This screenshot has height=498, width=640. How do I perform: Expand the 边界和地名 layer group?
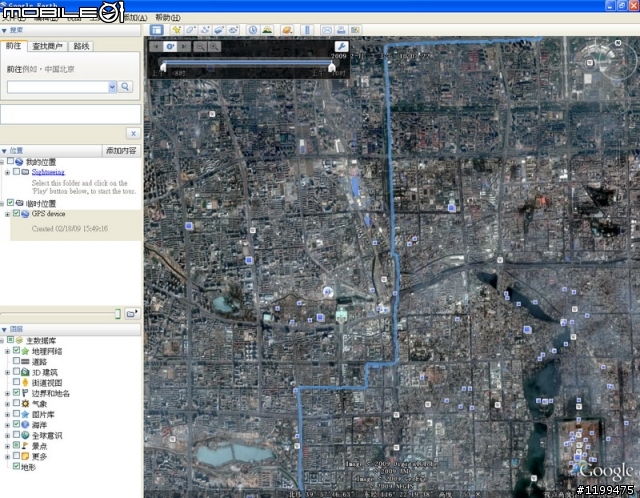pos(7,394)
